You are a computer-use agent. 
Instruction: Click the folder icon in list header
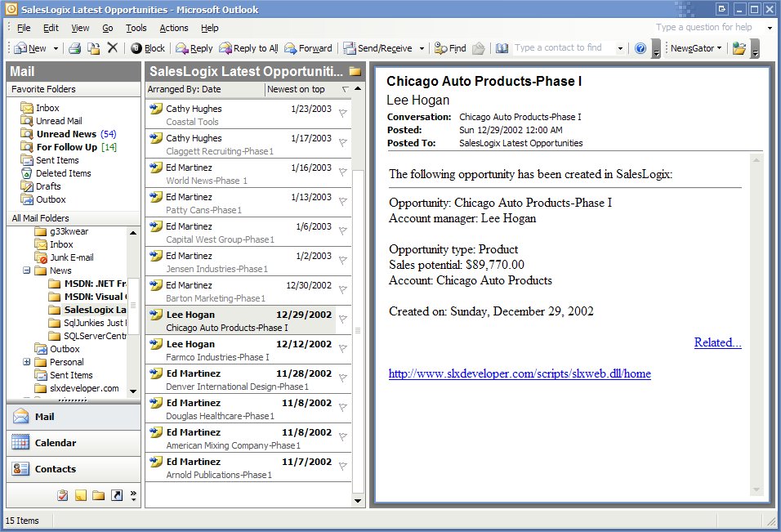(x=355, y=72)
